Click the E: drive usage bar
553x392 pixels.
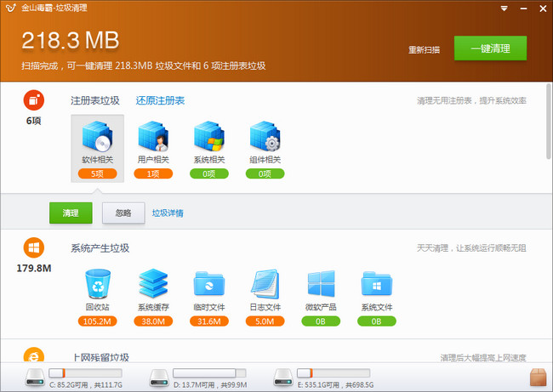click(x=334, y=373)
